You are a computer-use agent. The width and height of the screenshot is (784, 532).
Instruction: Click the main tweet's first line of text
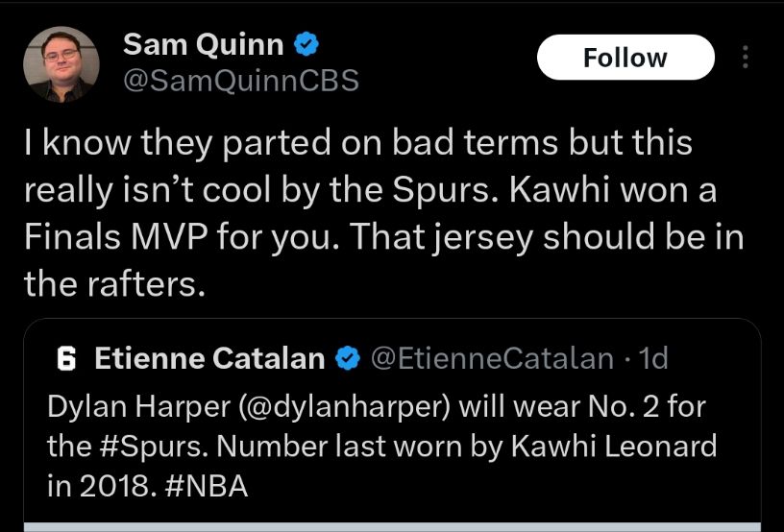click(x=357, y=144)
